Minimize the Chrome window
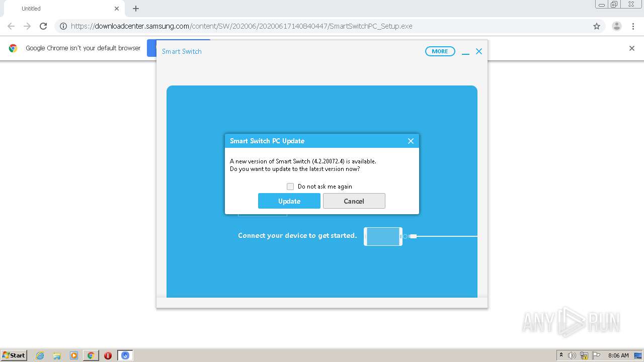This screenshot has width=644, height=362. tap(602, 5)
